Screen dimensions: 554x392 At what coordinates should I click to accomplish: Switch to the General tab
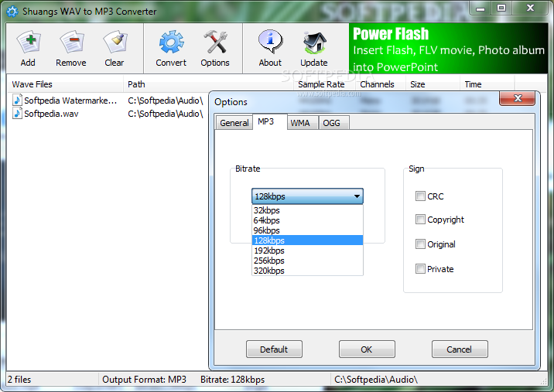pos(234,123)
